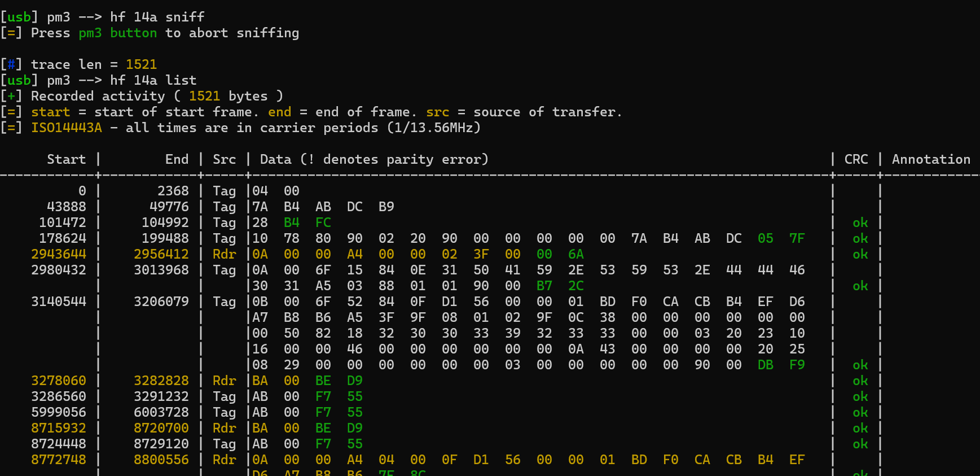
Task: Select start time 8724448
Action: click(59, 444)
